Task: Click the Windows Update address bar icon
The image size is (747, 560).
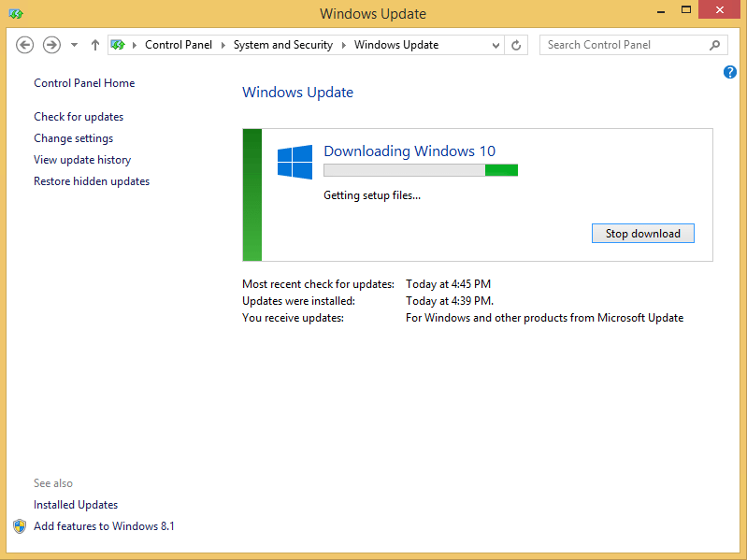Action: 118,45
